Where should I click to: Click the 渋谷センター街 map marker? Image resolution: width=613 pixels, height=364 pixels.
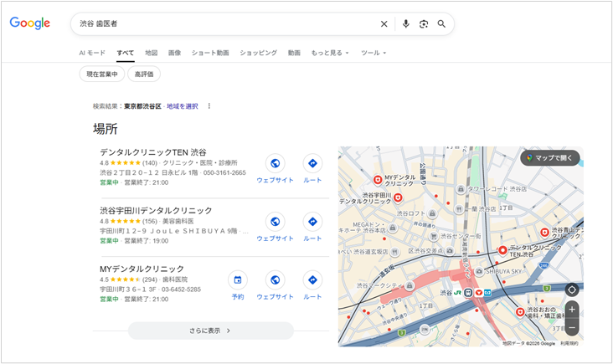[434, 236]
